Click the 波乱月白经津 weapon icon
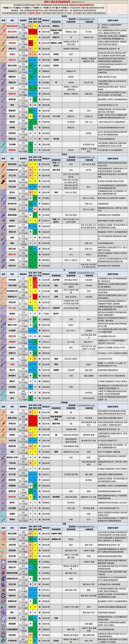 click(3, 26)
